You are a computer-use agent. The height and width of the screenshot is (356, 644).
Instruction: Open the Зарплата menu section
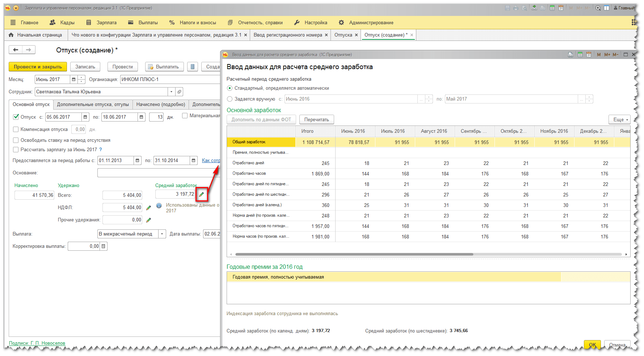coord(102,22)
